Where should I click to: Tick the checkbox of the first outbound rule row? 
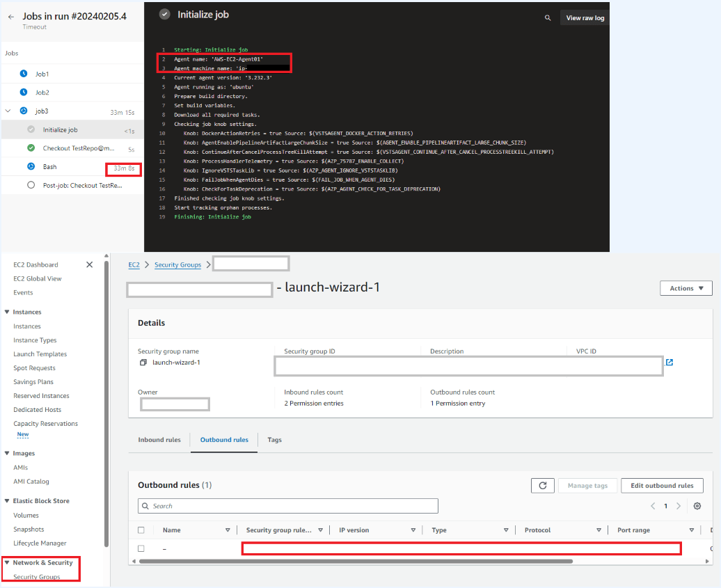(x=141, y=548)
